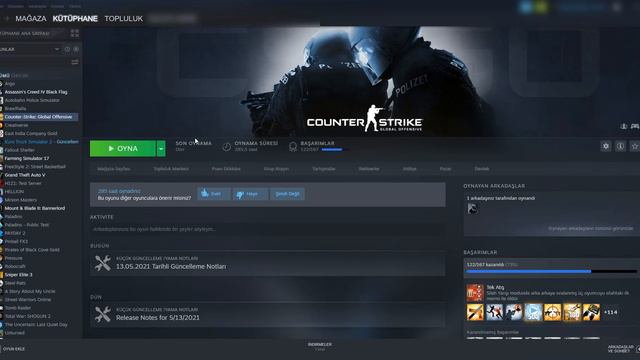
Task: Open the Mağaza Sayfası tab
Action: 114,169
